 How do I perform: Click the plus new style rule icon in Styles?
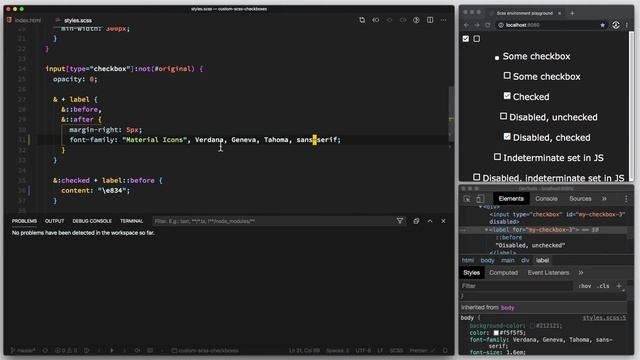pos(619,286)
